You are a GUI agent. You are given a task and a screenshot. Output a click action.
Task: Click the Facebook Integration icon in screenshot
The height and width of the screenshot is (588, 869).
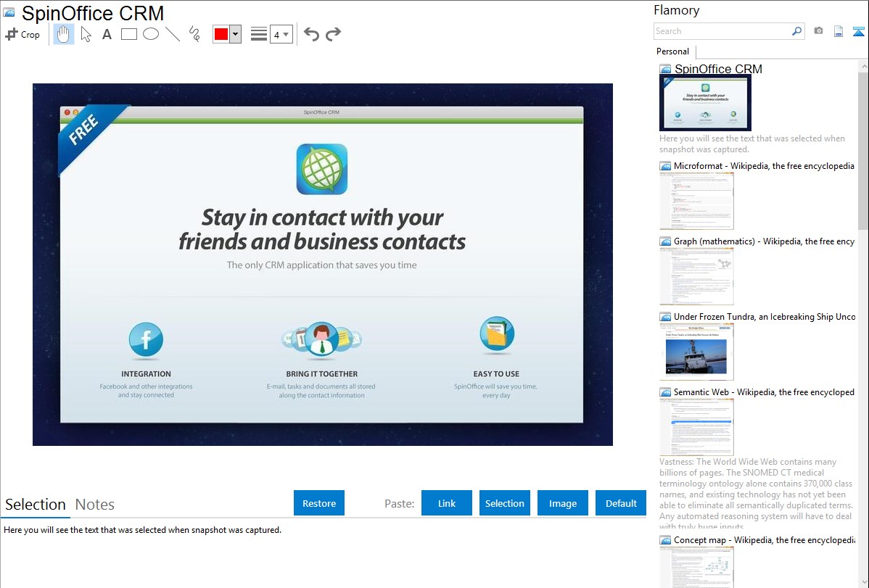click(146, 339)
